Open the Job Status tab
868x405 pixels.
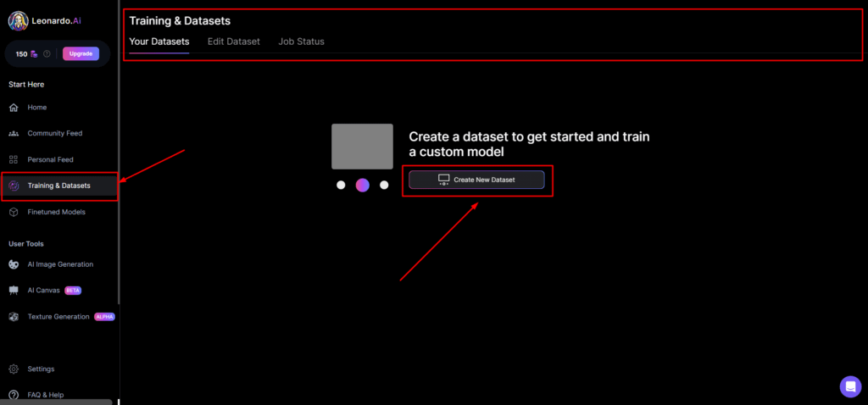tap(301, 42)
